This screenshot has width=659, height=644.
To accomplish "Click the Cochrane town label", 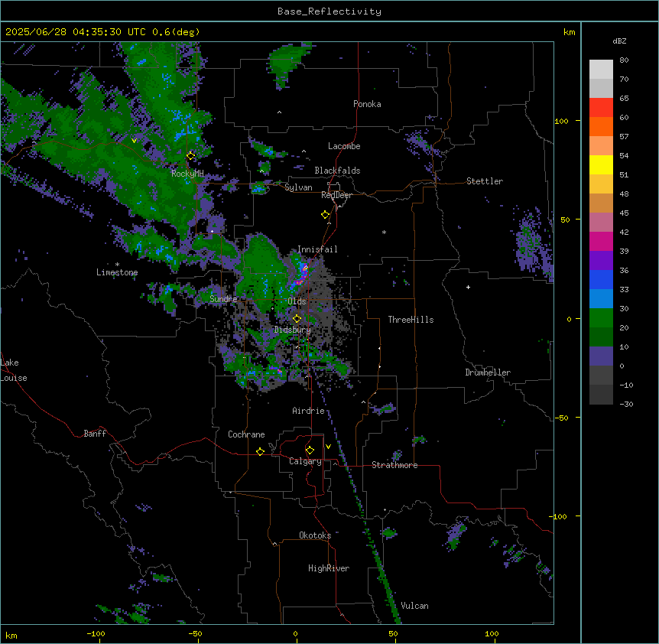I will point(246,434).
